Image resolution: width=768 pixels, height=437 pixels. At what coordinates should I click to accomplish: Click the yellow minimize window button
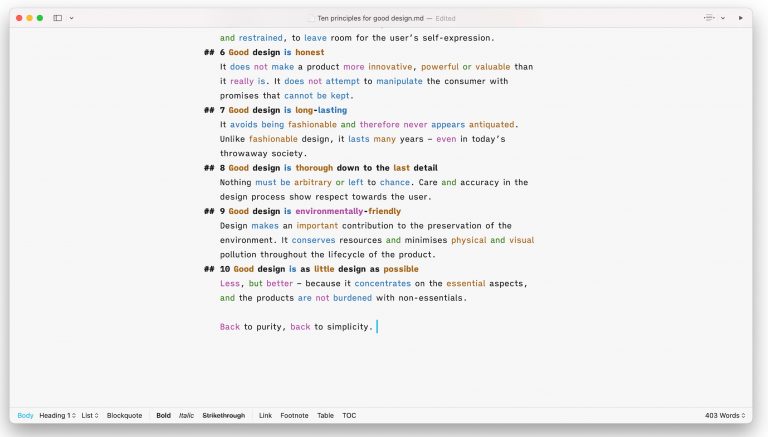tap(29, 18)
